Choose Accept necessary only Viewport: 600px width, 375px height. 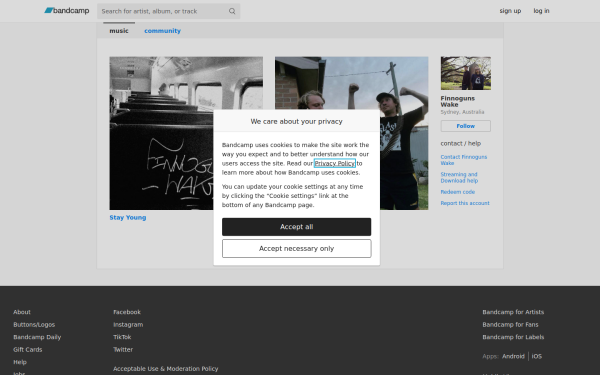(296, 248)
